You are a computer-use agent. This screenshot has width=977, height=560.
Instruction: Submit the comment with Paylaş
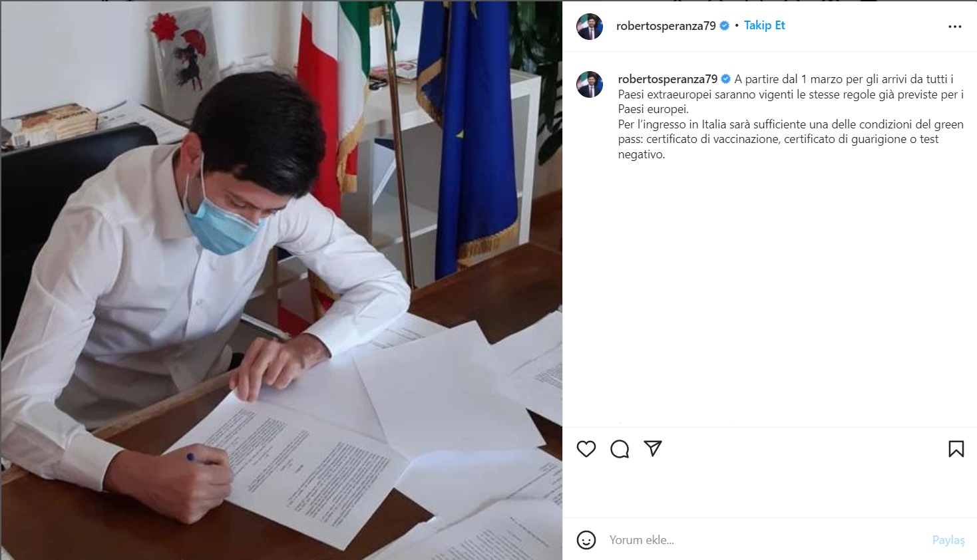coord(948,540)
